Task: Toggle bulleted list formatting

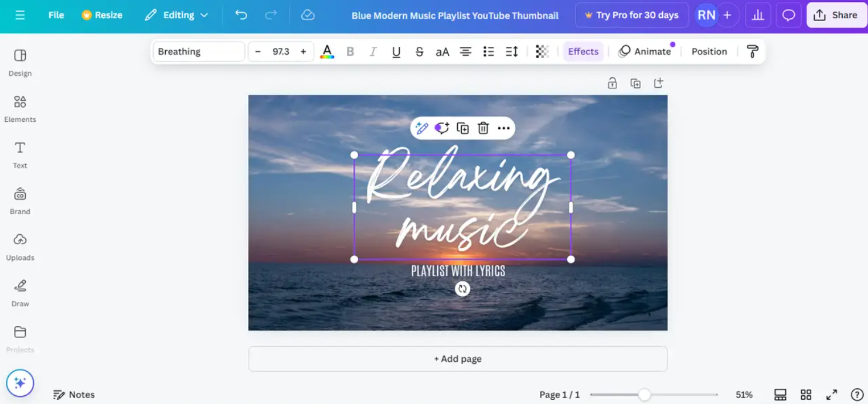Action: [x=488, y=52]
